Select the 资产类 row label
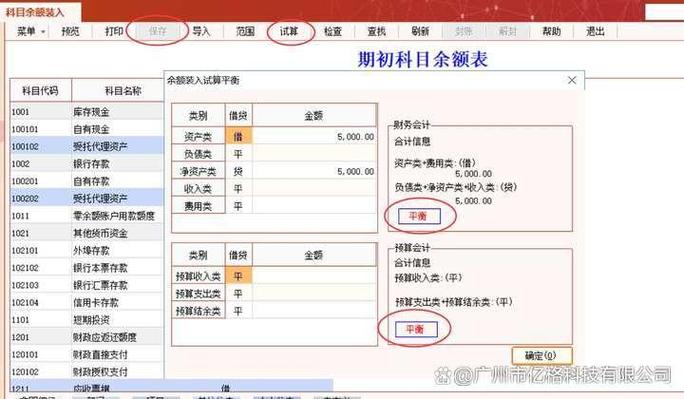This screenshot has height=399, width=684. tap(198, 136)
